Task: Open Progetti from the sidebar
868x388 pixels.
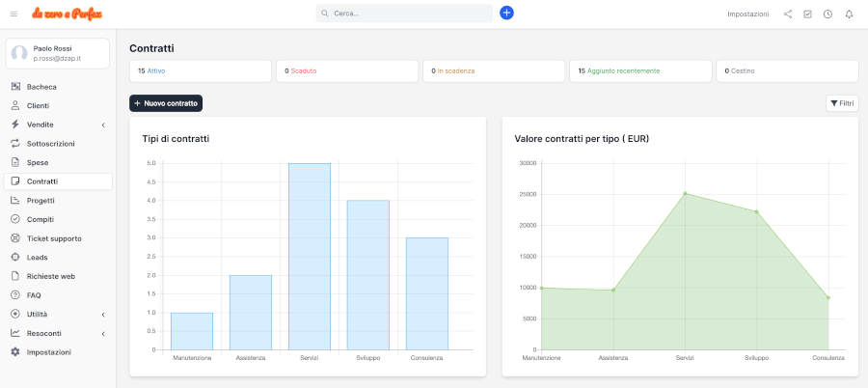Action: 41,201
